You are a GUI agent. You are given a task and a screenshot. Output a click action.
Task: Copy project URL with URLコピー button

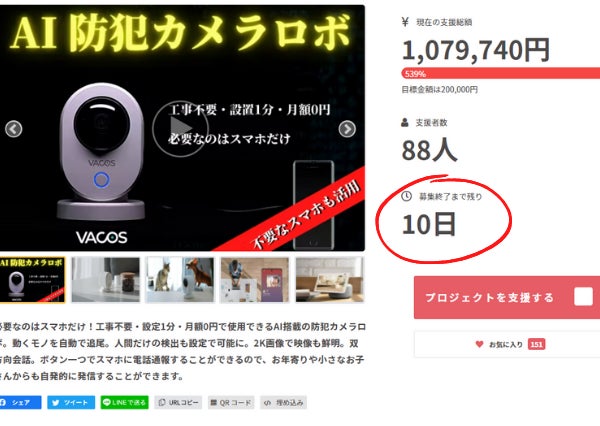tap(178, 403)
